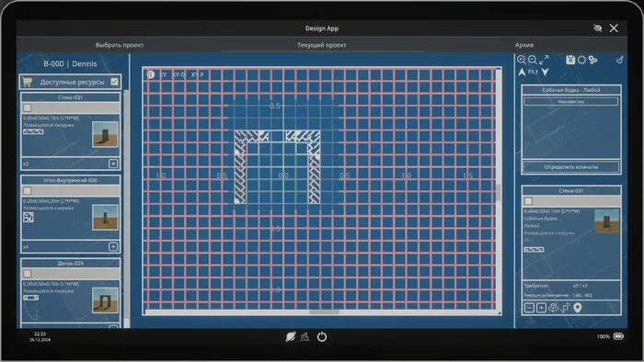Click the Определить комнаты button

coord(571,167)
